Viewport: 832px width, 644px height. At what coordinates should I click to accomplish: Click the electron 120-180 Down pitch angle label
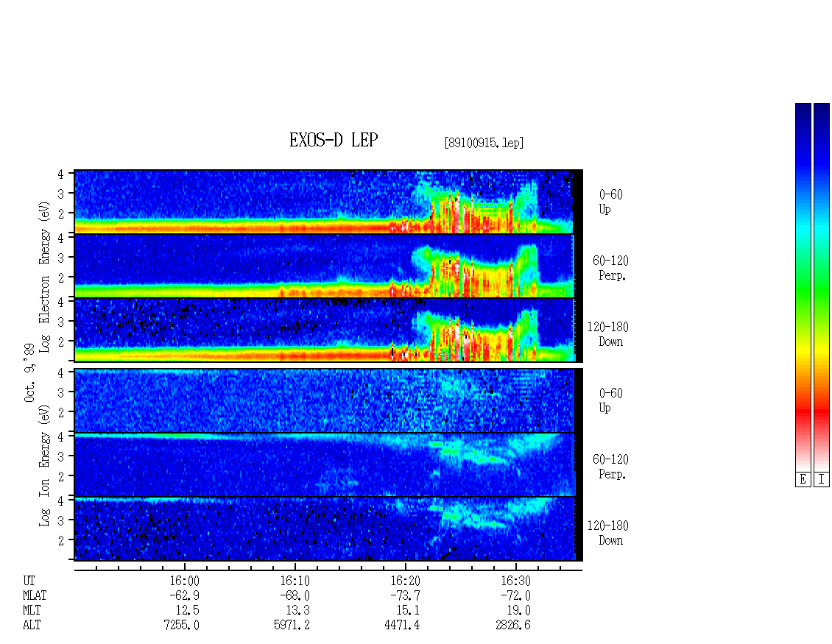coord(608,334)
